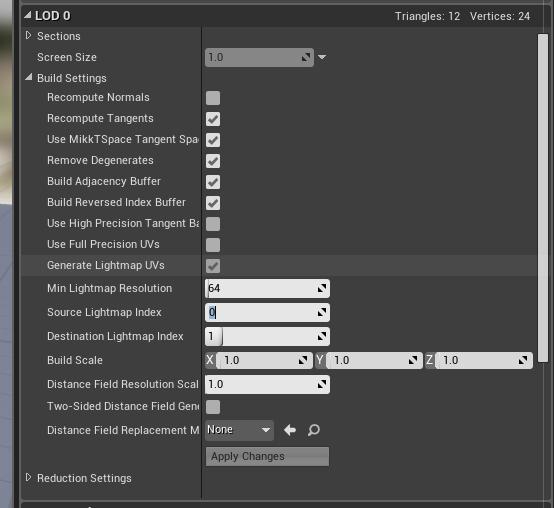Viewport: 554px width, 508px height.
Task: Click spin arrow icon in Build Scale Z
Action: click(523, 360)
